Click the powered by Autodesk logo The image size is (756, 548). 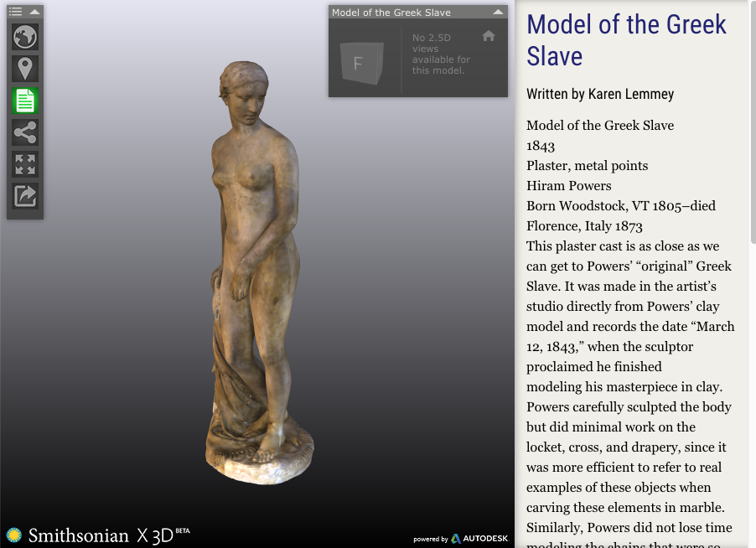tap(461, 538)
